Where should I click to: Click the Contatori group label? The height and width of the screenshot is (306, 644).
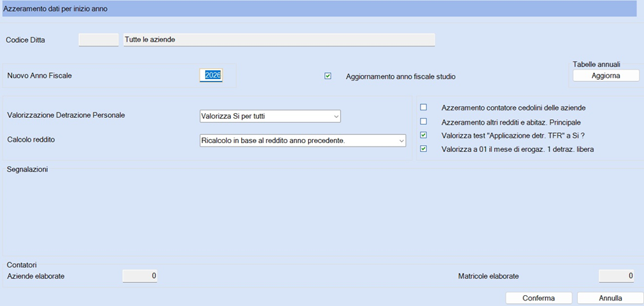point(22,265)
